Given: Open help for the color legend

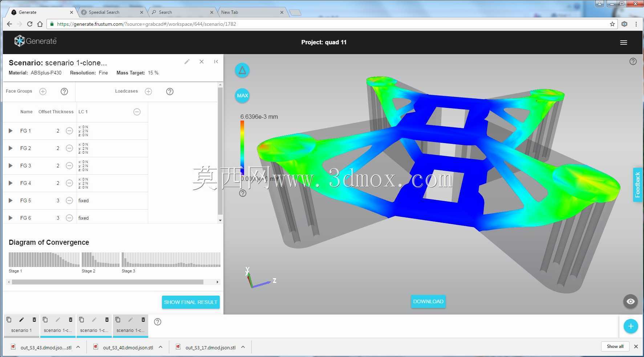Looking at the screenshot, I should 243,193.
